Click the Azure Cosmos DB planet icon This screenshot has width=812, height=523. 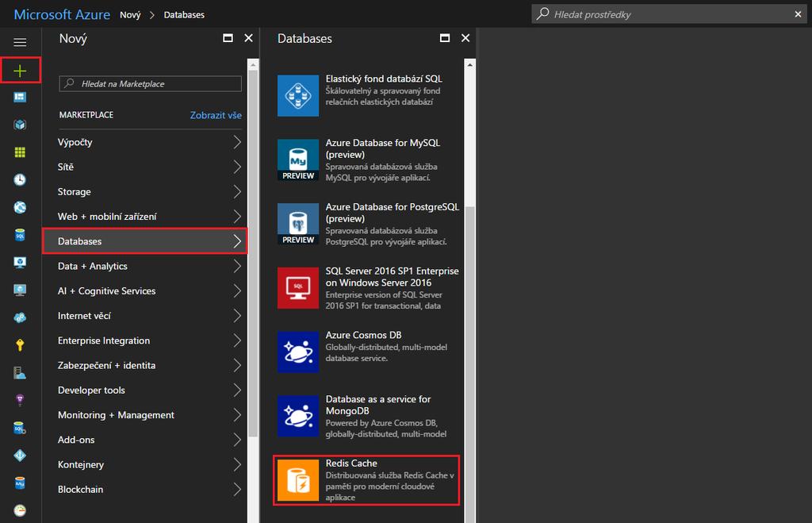298,352
